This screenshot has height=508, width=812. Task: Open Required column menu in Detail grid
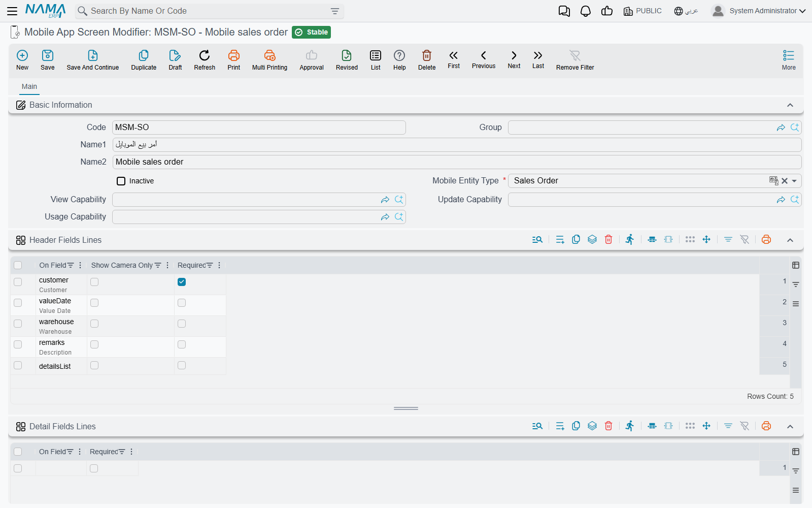(x=131, y=452)
